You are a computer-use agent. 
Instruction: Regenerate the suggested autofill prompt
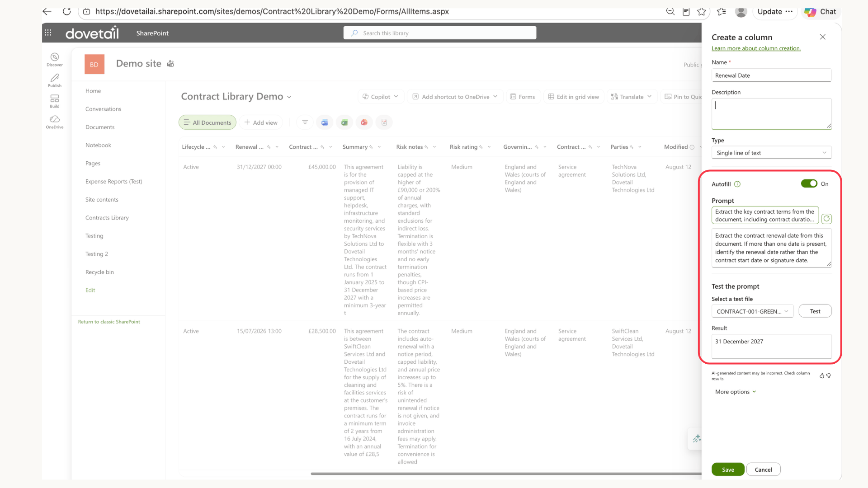(x=826, y=219)
